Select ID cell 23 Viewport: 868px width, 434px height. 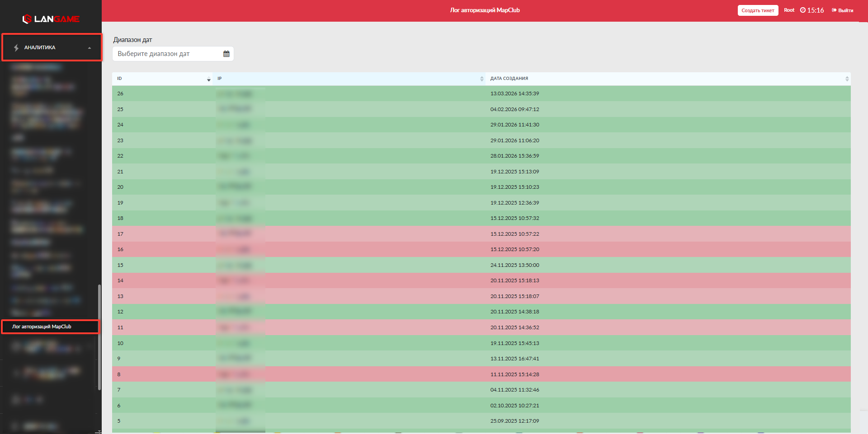[x=120, y=140]
